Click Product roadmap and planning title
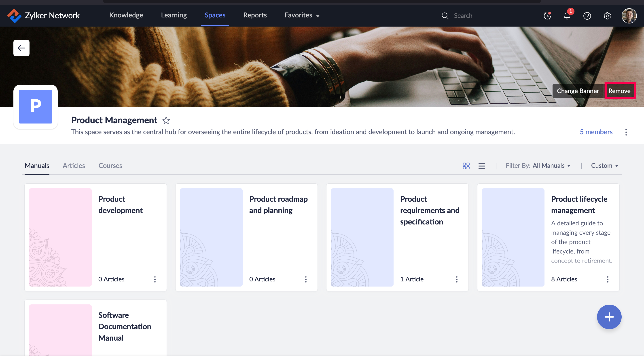Image resolution: width=644 pixels, height=356 pixels. click(x=278, y=205)
